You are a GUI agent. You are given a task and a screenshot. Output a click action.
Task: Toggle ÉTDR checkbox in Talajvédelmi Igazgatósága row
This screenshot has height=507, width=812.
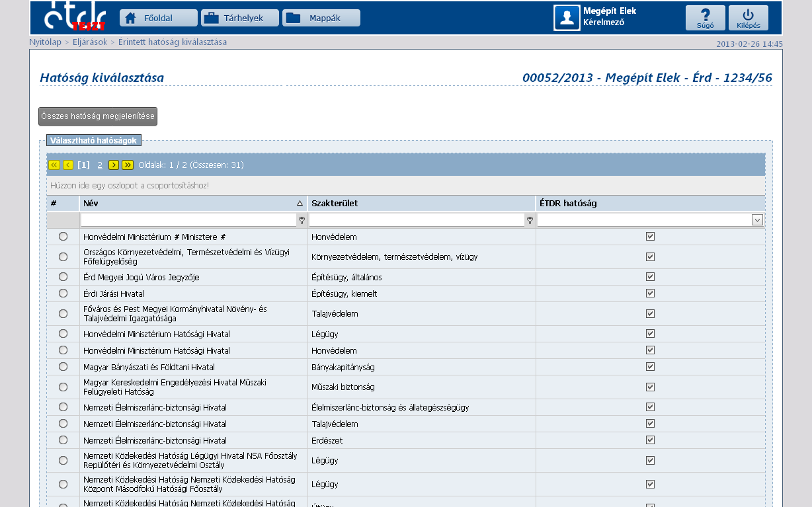click(650, 313)
